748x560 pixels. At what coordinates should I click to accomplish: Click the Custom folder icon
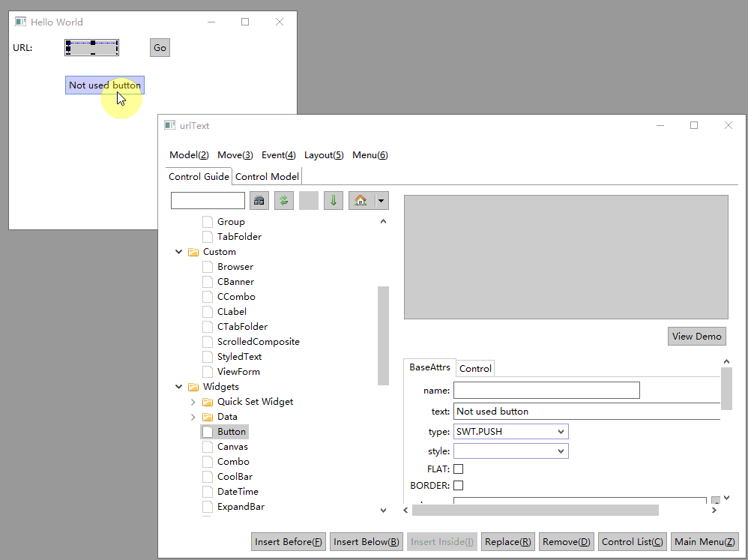(193, 252)
